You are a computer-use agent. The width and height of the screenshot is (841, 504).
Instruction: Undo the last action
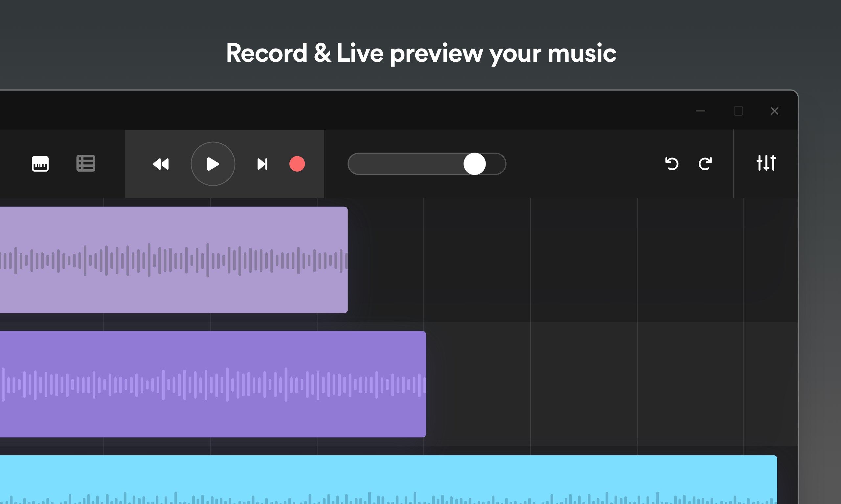(671, 164)
